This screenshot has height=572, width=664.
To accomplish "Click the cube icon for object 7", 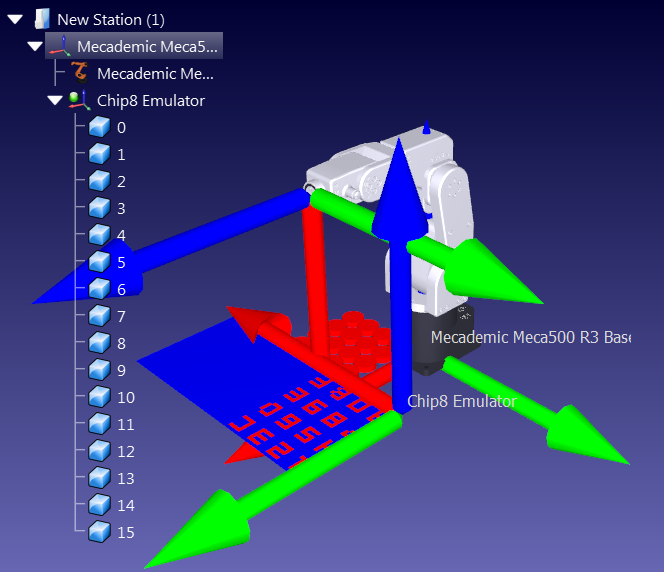I will (x=98, y=316).
